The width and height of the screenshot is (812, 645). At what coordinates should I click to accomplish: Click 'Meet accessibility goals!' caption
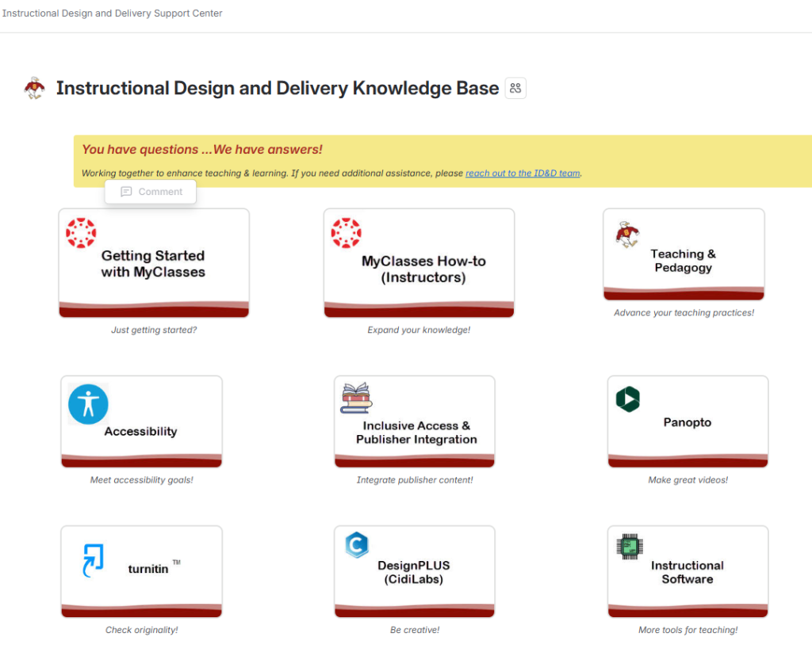pyautogui.click(x=141, y=480)
